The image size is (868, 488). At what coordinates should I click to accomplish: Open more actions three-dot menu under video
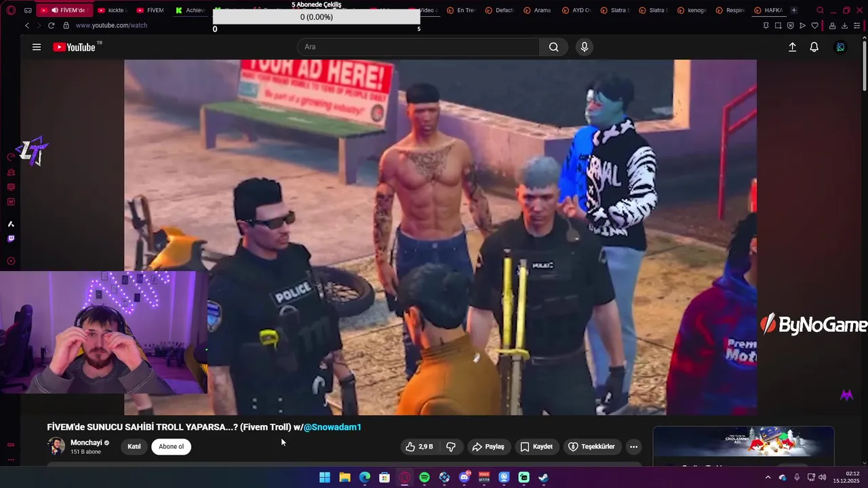coord(633,447)
